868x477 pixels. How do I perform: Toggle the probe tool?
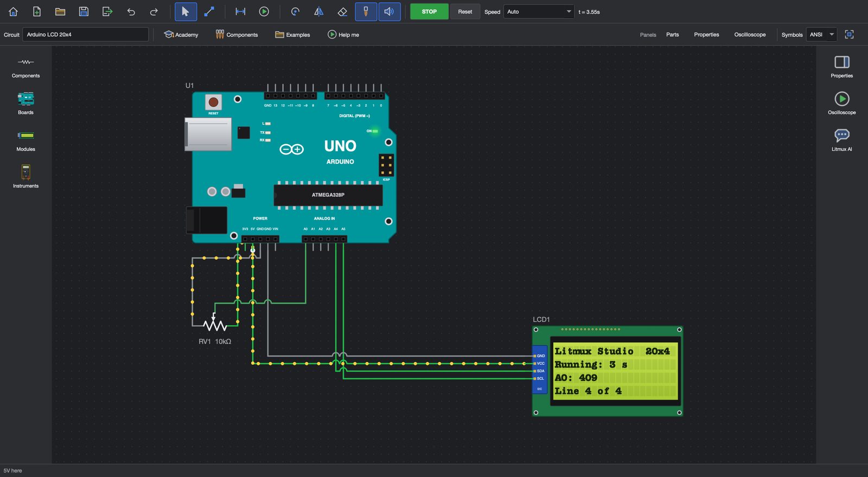click(366, 11)
